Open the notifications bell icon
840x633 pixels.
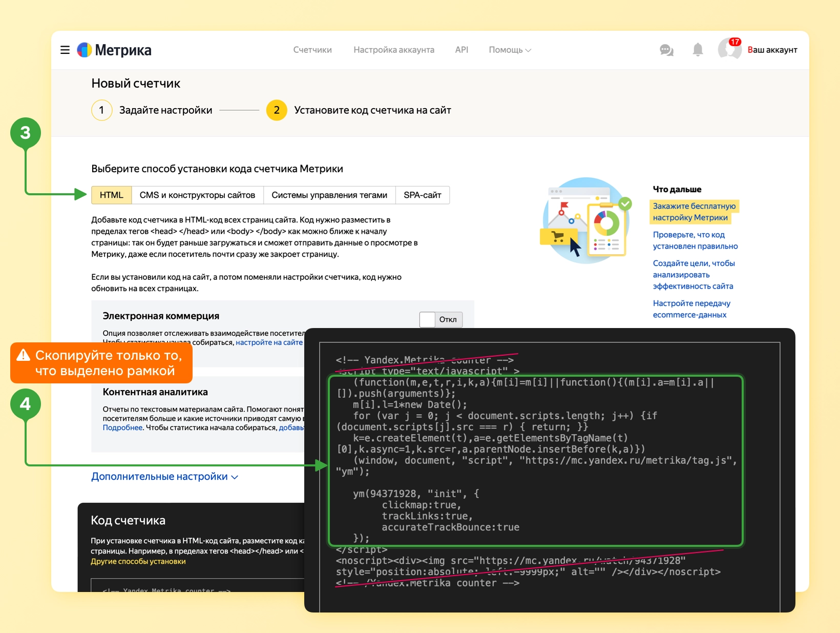click(x=698, y=50)
